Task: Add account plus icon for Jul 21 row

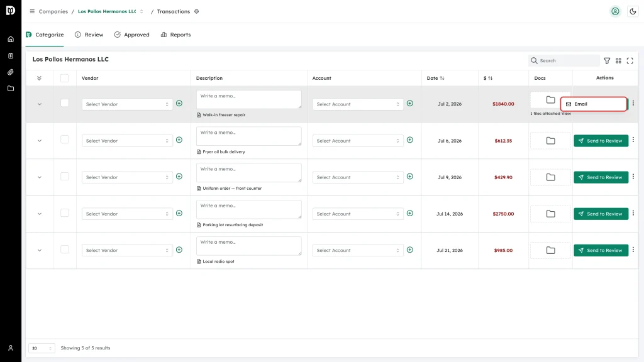Action: pyautogui.click(x=410, y=250)
